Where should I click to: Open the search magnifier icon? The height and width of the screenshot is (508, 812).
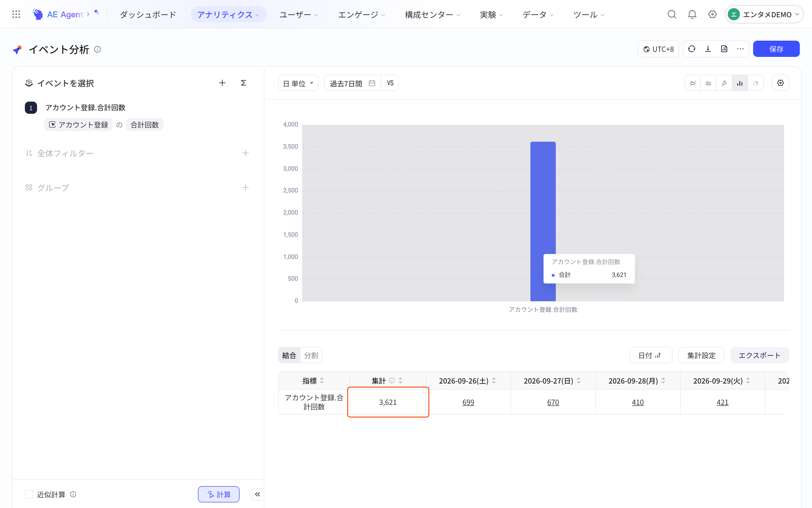coord(672,14)
